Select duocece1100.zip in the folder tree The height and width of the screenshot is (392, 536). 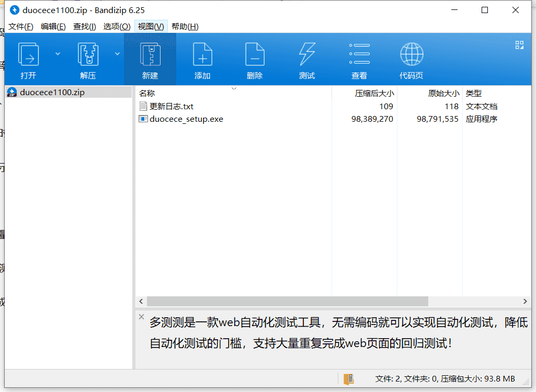(69, 93)
